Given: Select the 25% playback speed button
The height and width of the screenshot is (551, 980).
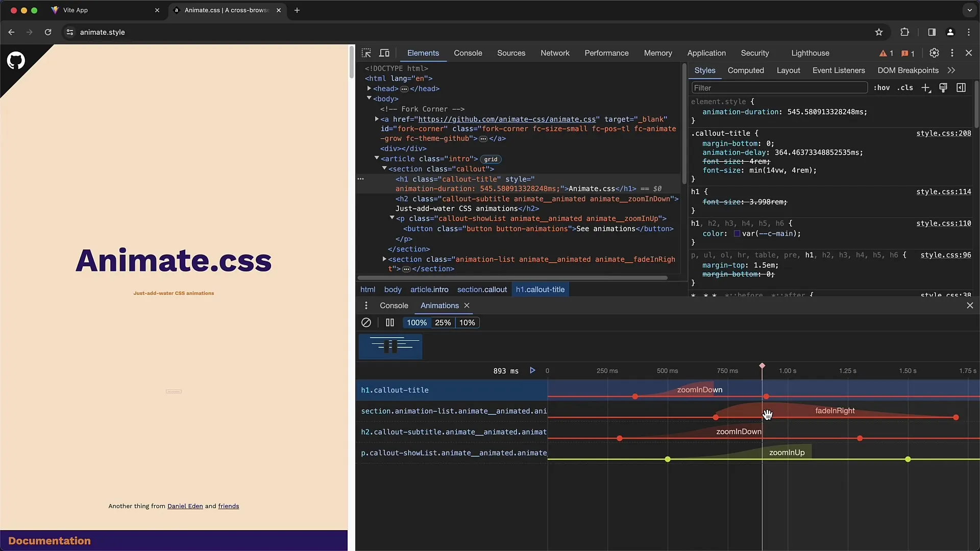Looking at the screenshot, I should click(442, 322).
